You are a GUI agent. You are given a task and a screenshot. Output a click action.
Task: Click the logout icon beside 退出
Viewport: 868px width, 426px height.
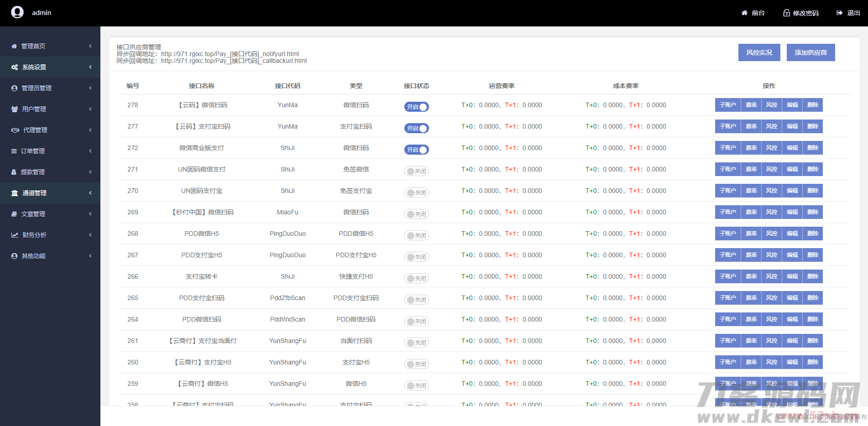coord(839,13)
